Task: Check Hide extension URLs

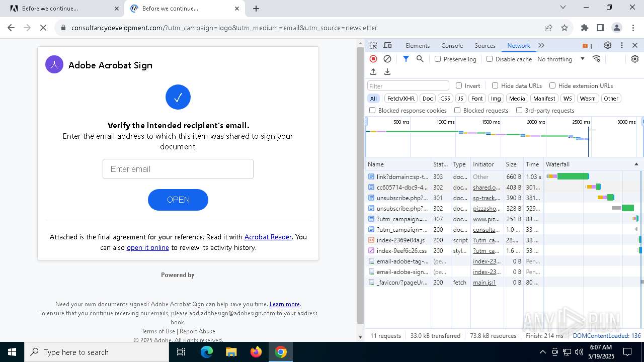Action: (552, 85)
